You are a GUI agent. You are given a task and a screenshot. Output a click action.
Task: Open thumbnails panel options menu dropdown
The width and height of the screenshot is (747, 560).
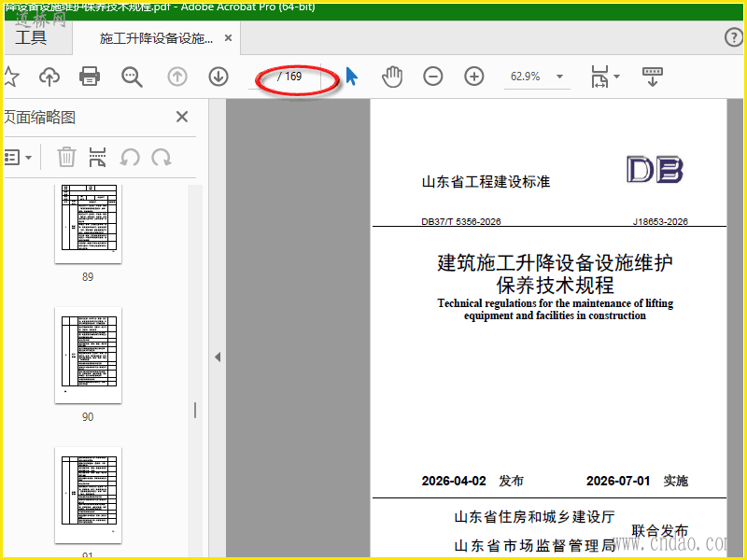[x=18, y=157]
